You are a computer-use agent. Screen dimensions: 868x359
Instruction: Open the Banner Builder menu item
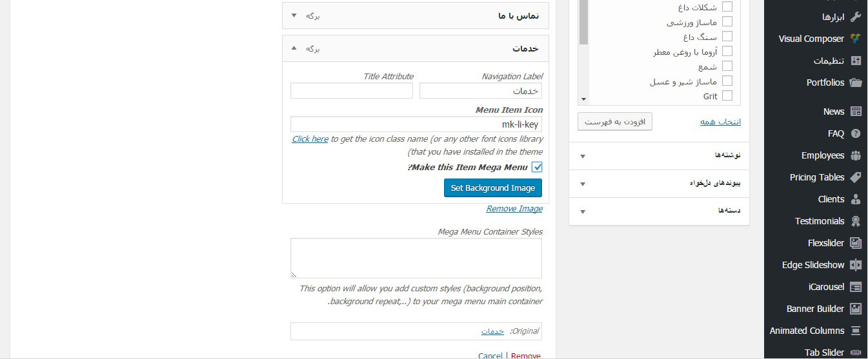click(816, 309)
